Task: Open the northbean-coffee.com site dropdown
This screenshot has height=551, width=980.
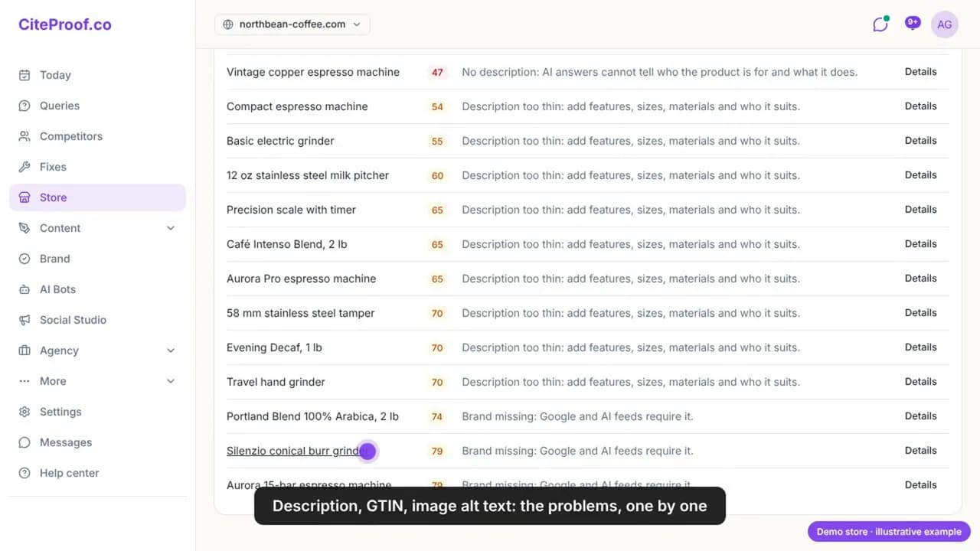Action: [x=292, y=24]
